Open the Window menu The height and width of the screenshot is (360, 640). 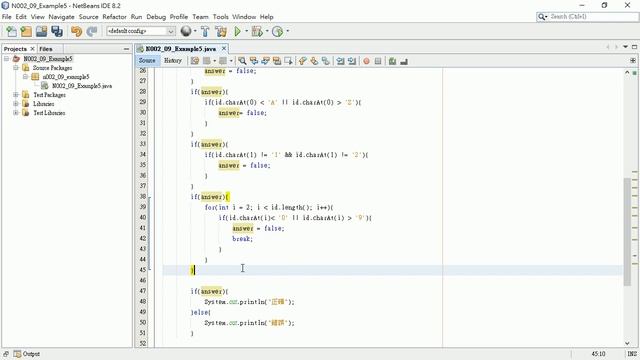[x=244, y=17]
